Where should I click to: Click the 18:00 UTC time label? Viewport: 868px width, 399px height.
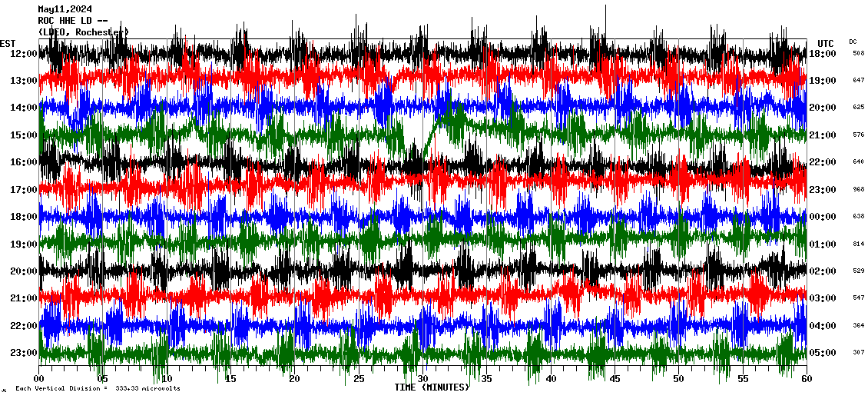click(x=824, y=54)
